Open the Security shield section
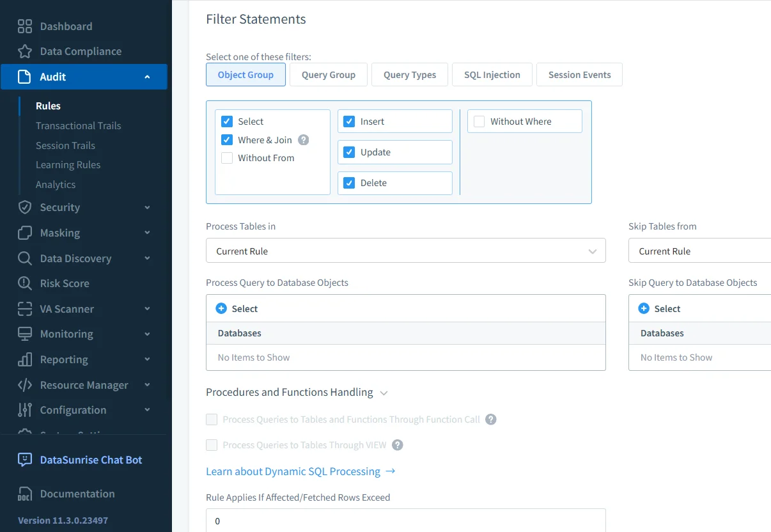This screenshot has width=771, height=532. (23, 207)
